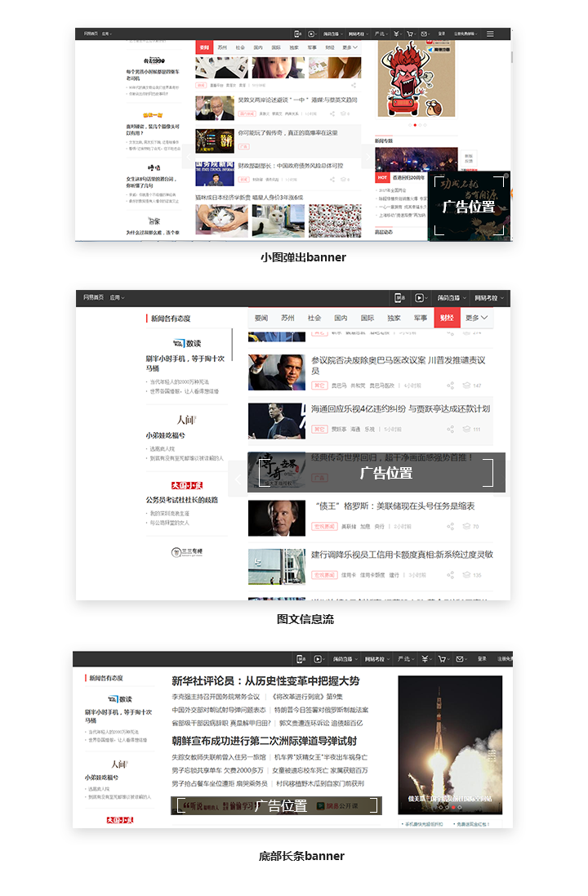The image size is (588, 896).
Task: Open headline 海通回应乐视4亿违约纠纷
Action: [x=400, y=409]
